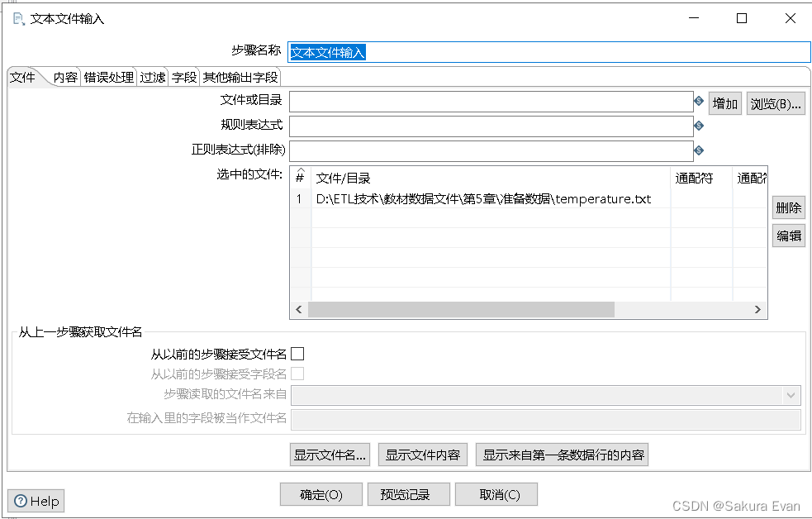Switch to the 内容 tab
Screen dimensions: 812x519
click(65, 77)
